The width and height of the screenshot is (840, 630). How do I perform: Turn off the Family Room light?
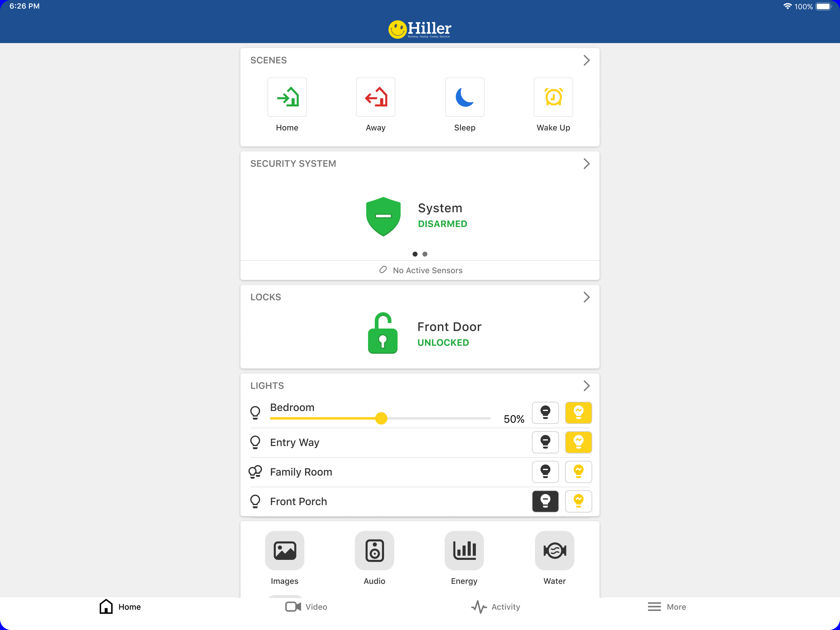[x=545, y=472]
